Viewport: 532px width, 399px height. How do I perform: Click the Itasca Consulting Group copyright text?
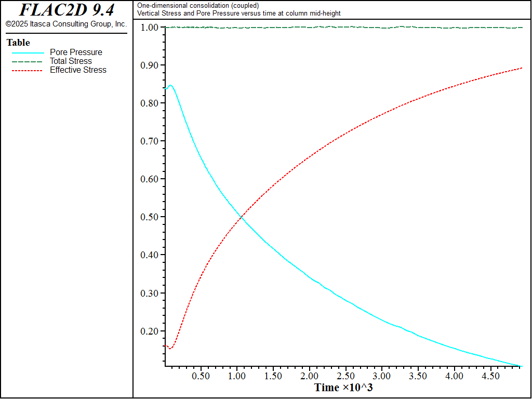pyautogui.click(x=66, y=24)
